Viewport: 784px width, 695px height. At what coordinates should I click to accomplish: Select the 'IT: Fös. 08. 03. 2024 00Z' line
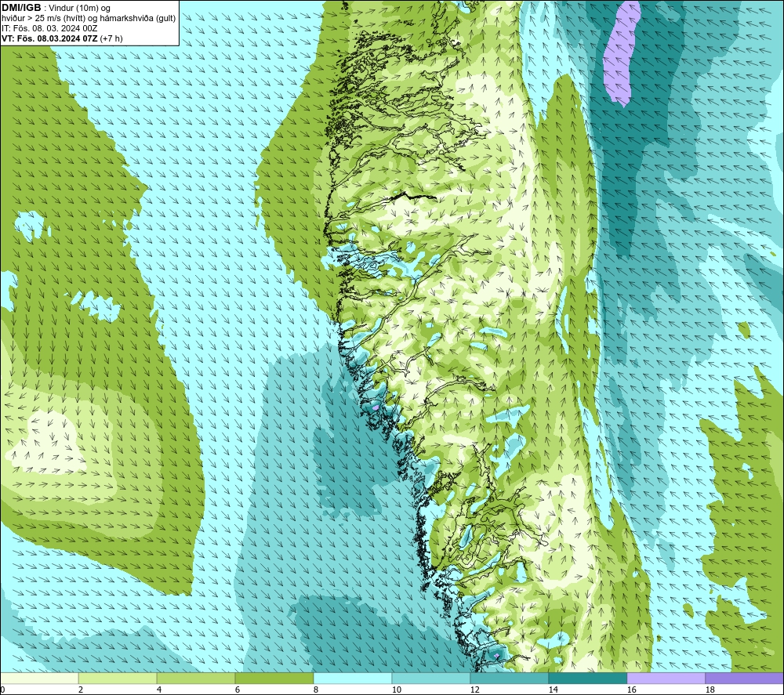point(49,28)
